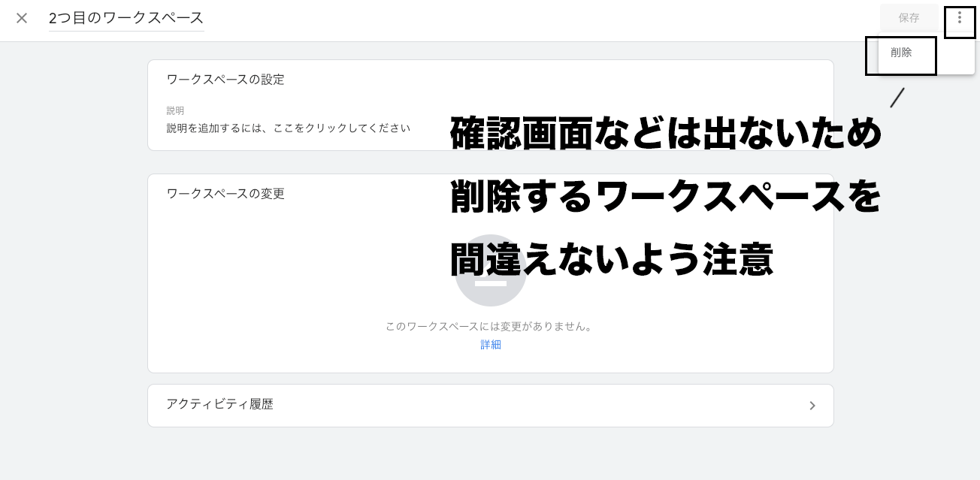Click the gray empty-state circle icon
The width and height of the screenshot is (980, 480).
[491, 271]
